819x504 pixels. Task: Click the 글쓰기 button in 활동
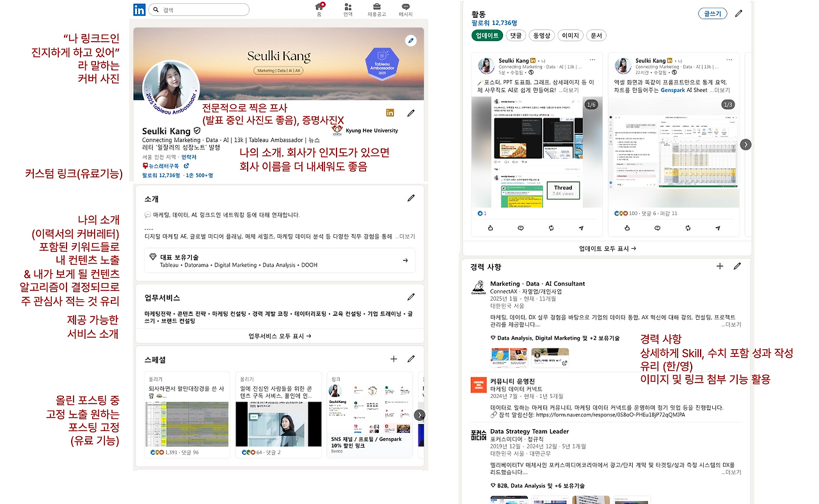[712, 13]
